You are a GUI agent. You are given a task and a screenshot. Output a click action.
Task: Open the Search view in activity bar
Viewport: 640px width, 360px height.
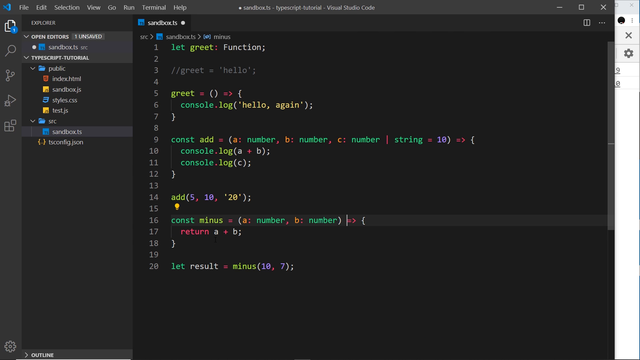click(x=10, y=51)
